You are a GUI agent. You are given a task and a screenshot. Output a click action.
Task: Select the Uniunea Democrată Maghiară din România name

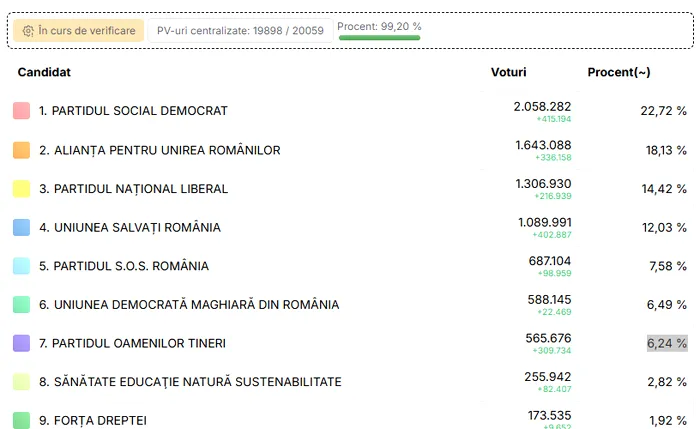(x=189, y=304)
